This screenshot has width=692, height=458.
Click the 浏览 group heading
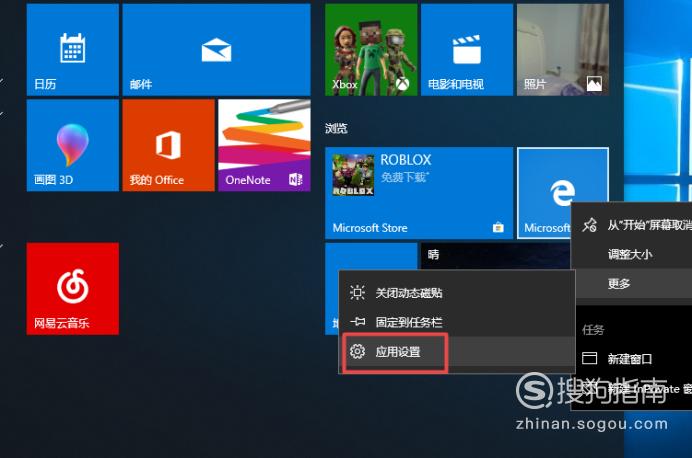[x=336, y=128]
